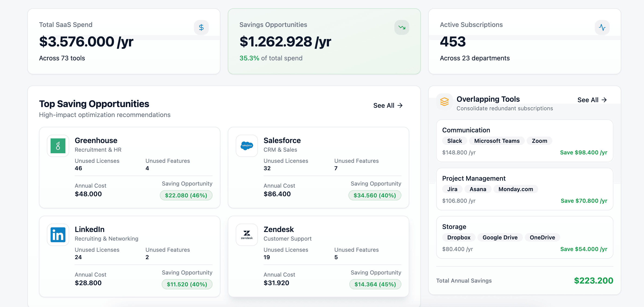Click the dollar sign icon on Total SaaS Spend
Image resolution: width=644 pixels, height=307 pixels.
click(x=201, y=27)
